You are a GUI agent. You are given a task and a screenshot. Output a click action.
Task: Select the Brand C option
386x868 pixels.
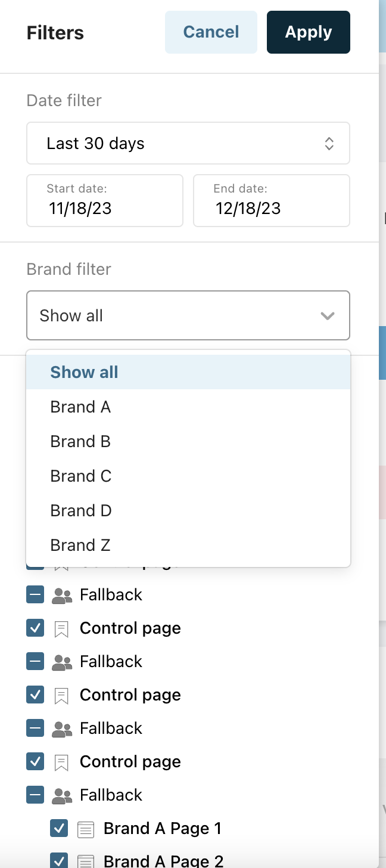tap(81, 476)
